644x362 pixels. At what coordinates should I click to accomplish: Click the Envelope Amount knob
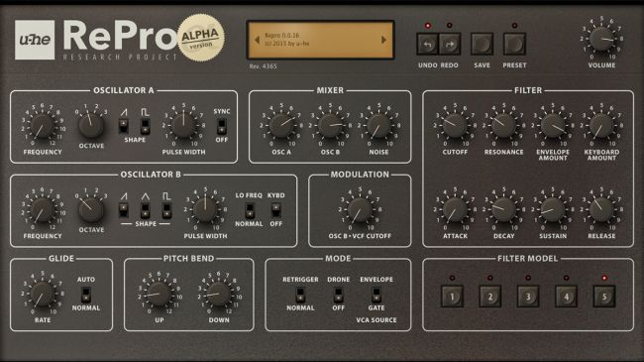coord(553,126)
